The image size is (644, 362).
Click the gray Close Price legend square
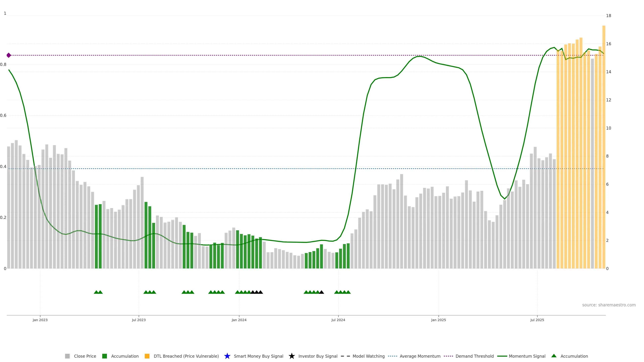(x=67, y=356)
